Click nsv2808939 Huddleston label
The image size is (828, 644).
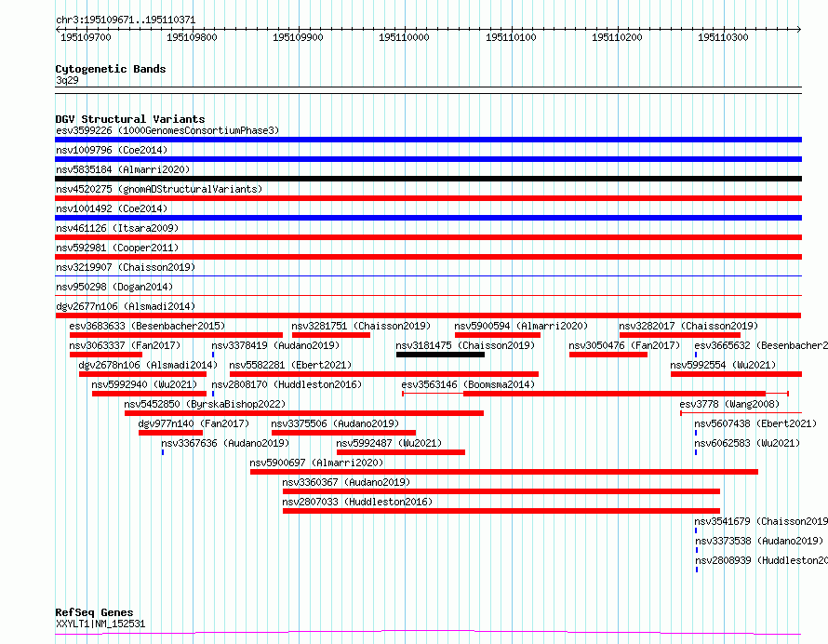click(x=761, y=560)
